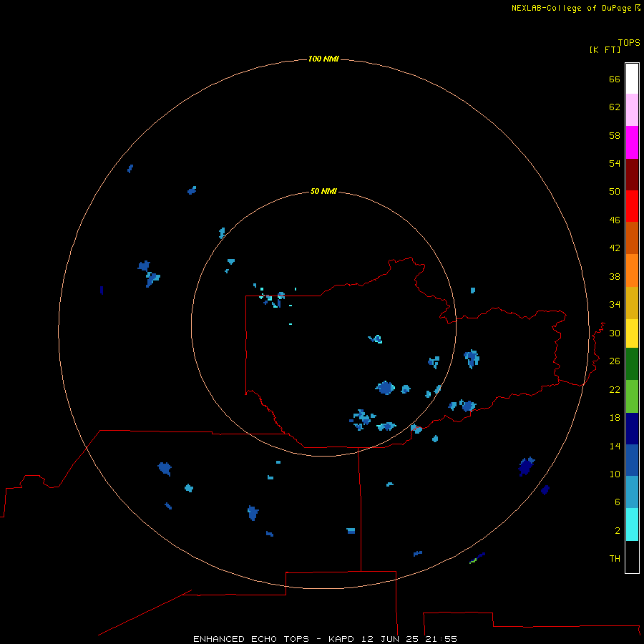Click the 50 NMI range ring label
This screenshot has width=644, height=644.
(323, 191)
